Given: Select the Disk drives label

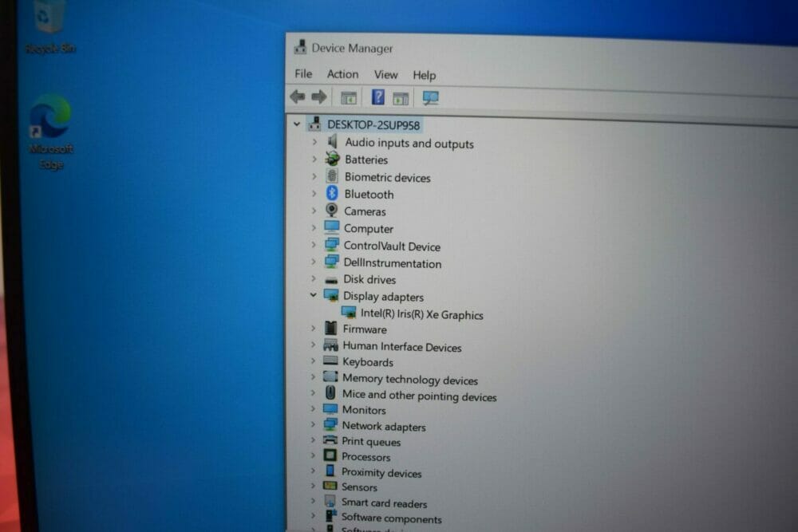Looking at the screenshot, I should 369,279.
